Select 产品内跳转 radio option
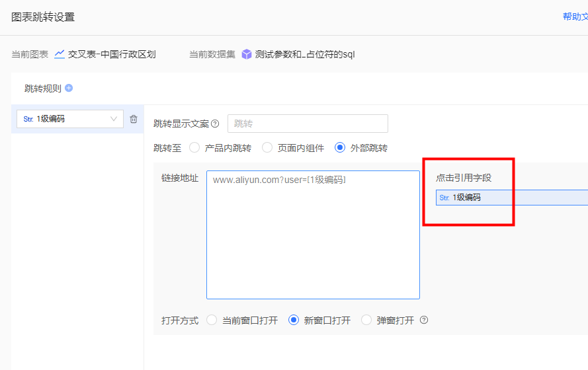 point(194,148)
